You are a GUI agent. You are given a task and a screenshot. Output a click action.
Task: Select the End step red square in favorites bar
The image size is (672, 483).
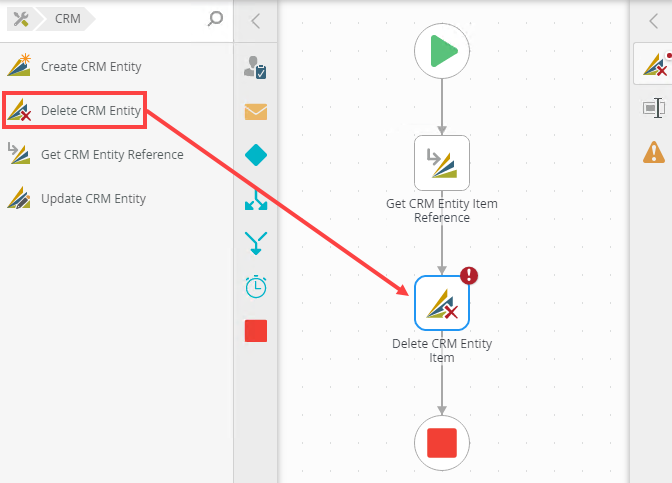256,331
